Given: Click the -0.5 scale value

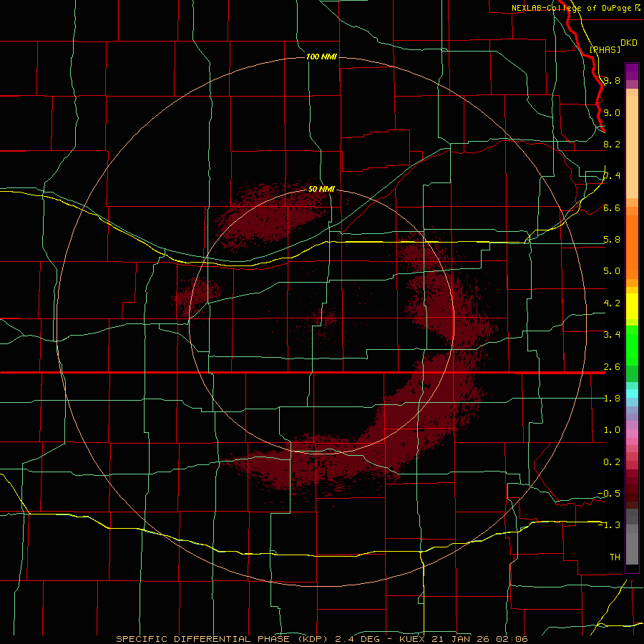Looking at the screenshot, I should 609,494.
